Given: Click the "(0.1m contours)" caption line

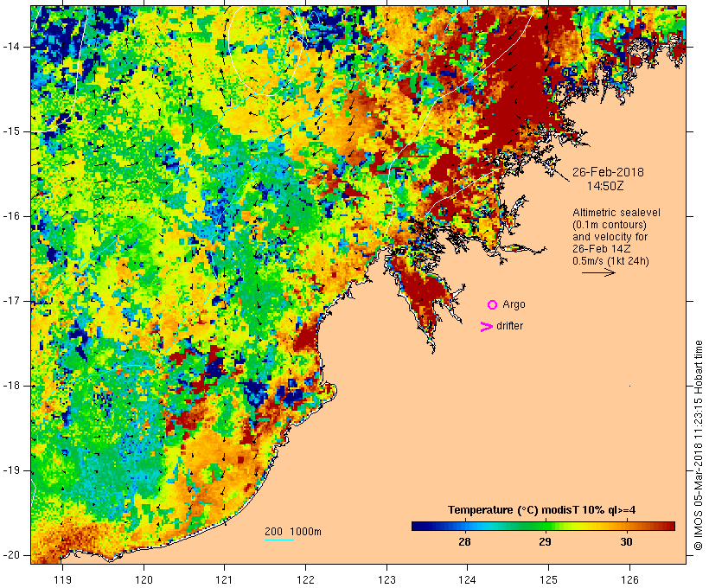Looking at the screenshot, I should [x=610, y=225].
